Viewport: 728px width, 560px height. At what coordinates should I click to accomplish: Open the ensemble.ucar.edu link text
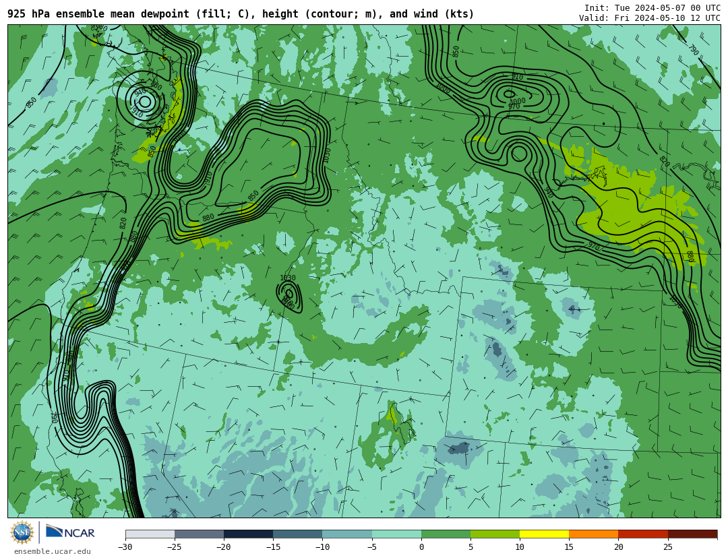pyautogui.click(x=53, y=552)
